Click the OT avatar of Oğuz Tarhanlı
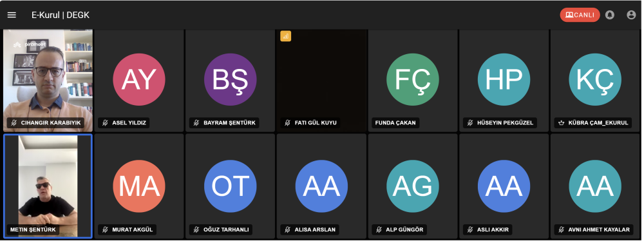 click(x=231, y=186)
